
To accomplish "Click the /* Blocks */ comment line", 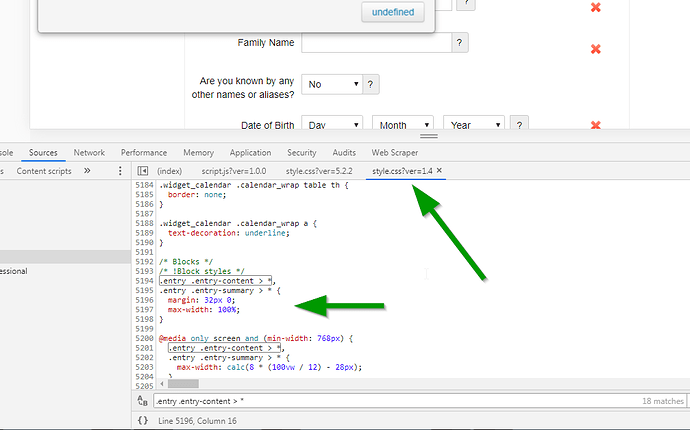I will click(186, 262).
